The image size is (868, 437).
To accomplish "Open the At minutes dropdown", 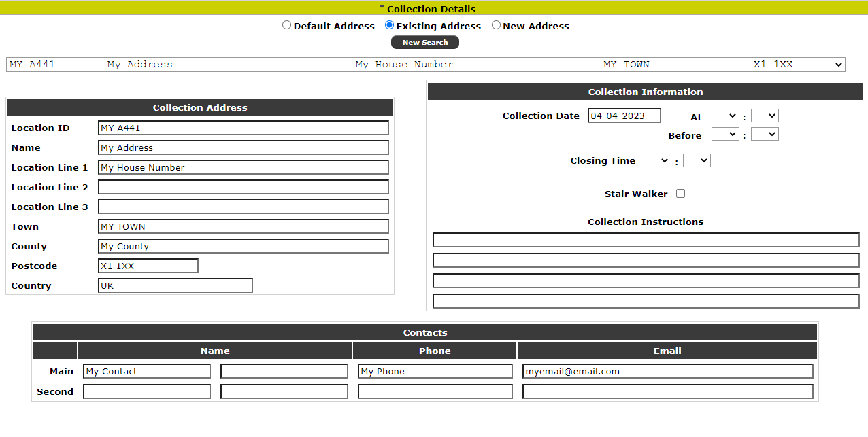I will pyautogui.click(x=765, y=116).
